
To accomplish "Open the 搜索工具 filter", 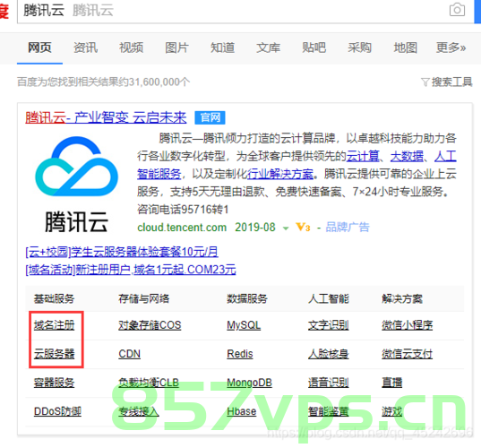I will (447, 82).
